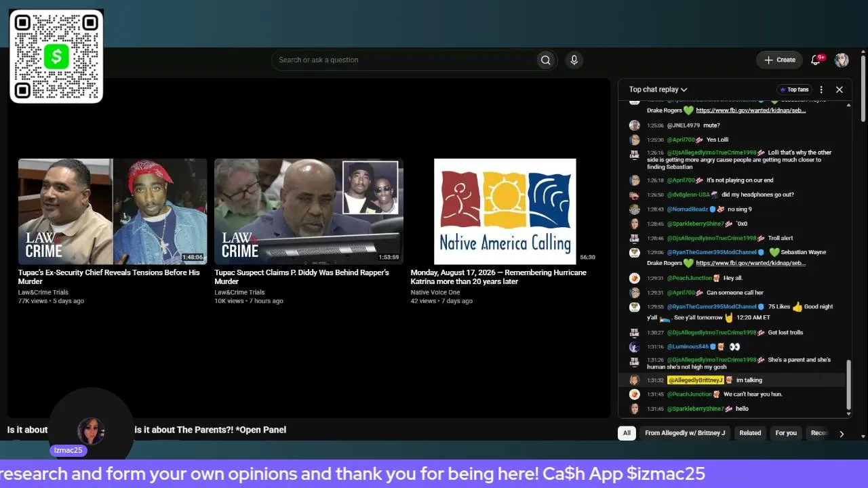Image resolution: width=868 pixels, height=488 pixels.
Task: Click @JNEL4979's chat avatar
Action: point(634,125)
